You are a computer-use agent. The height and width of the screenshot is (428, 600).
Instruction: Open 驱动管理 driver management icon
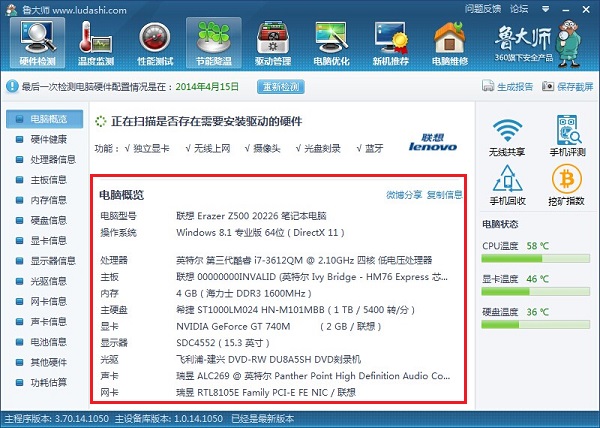pos(274,40)
